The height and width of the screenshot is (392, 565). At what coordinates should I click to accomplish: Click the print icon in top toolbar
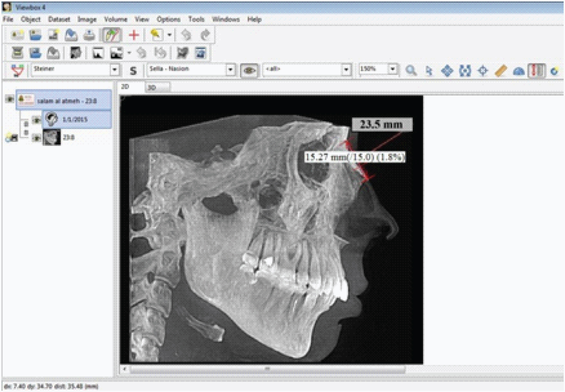pyautogui.click(x=89, y=35)
